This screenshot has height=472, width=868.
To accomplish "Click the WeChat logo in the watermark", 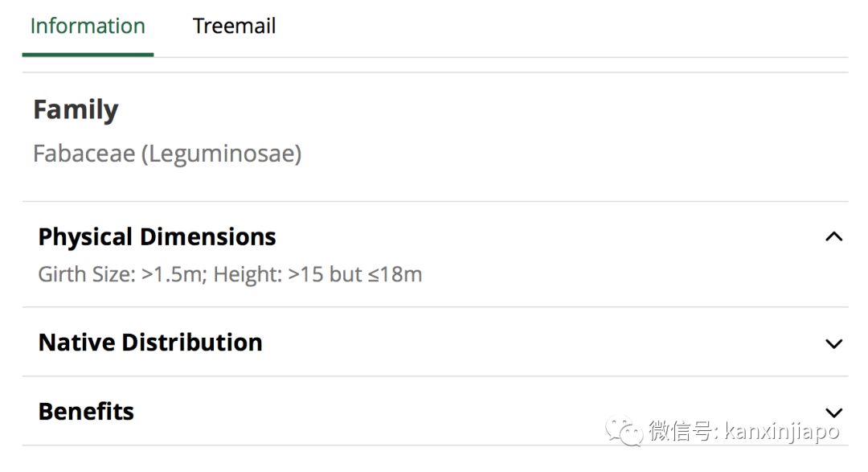I will [x=624, y=431].
